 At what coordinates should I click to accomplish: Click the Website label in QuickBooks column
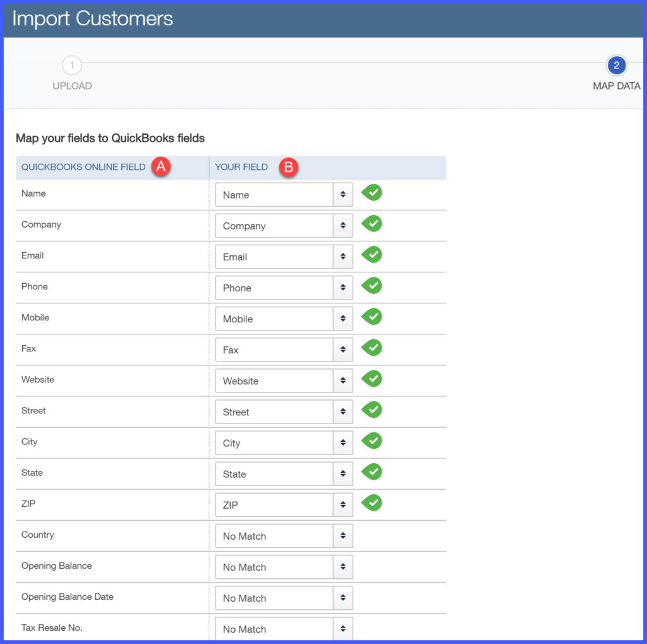(38, 379)
